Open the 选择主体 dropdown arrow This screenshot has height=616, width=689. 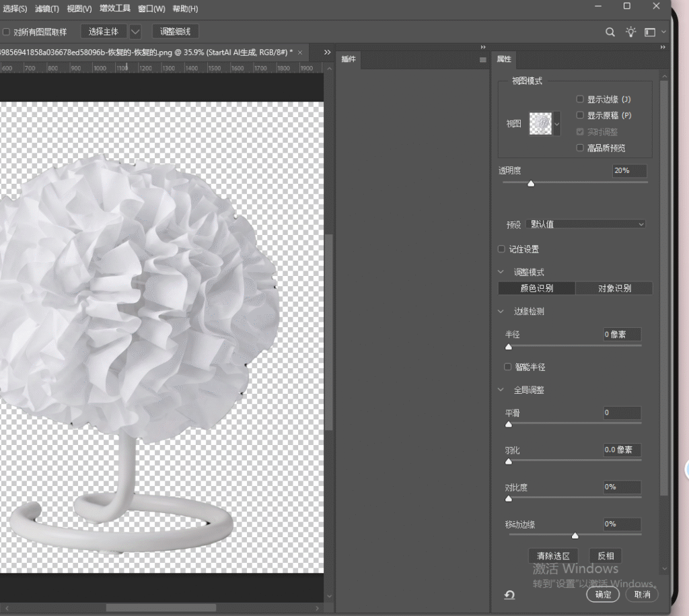(x=135, y=32)
